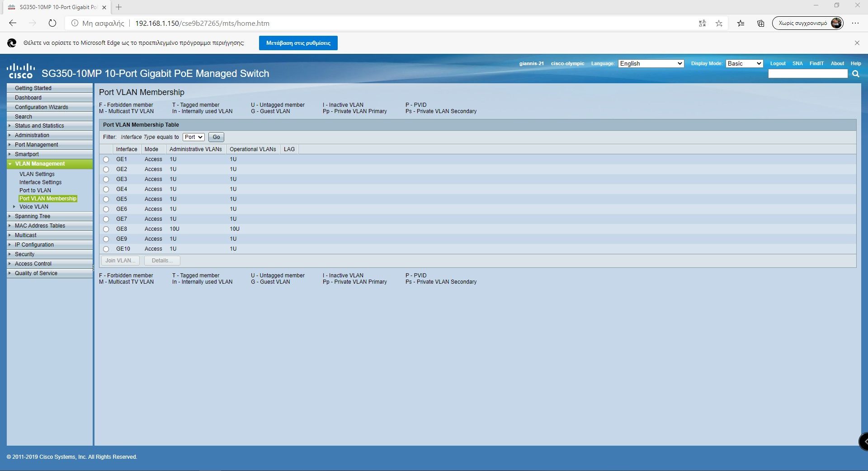Select the GE7 interface radio button
Screen dimensions: 868x471
click(106, 219)
